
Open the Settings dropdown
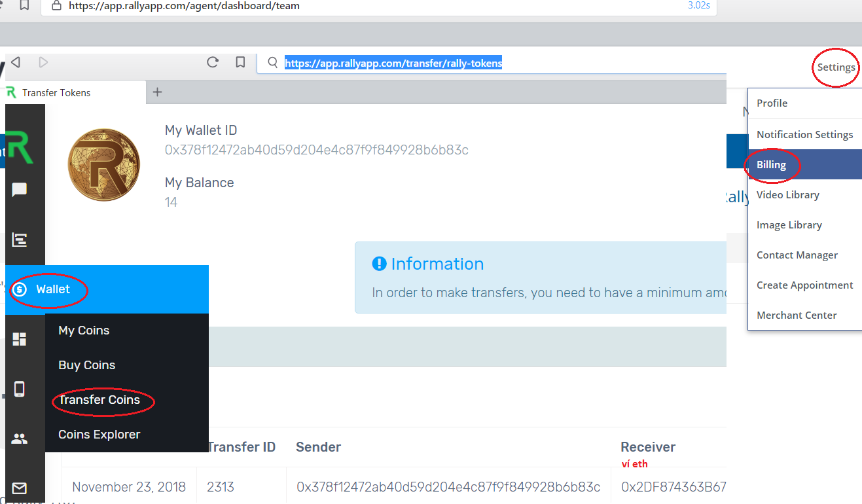pyautogui.click(x=836, y=67)
